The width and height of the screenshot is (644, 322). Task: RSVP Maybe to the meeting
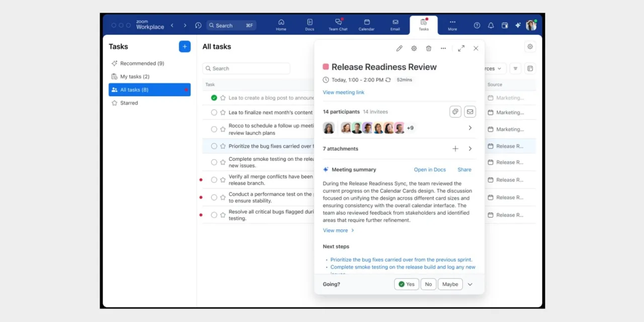click(x=450, y=284)
